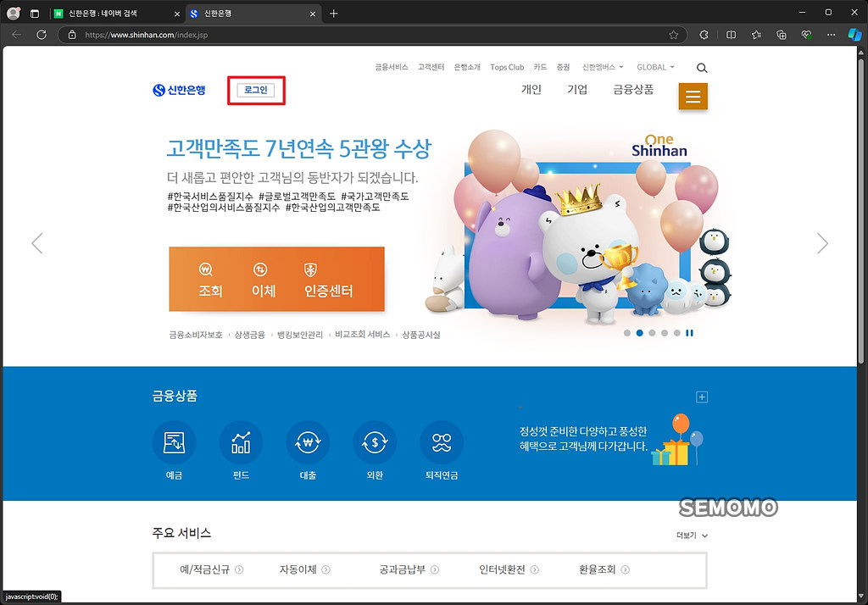This screenshot has height=605, width=868.
Task: Open browser collections icon
Action: [x=781, y=35]
